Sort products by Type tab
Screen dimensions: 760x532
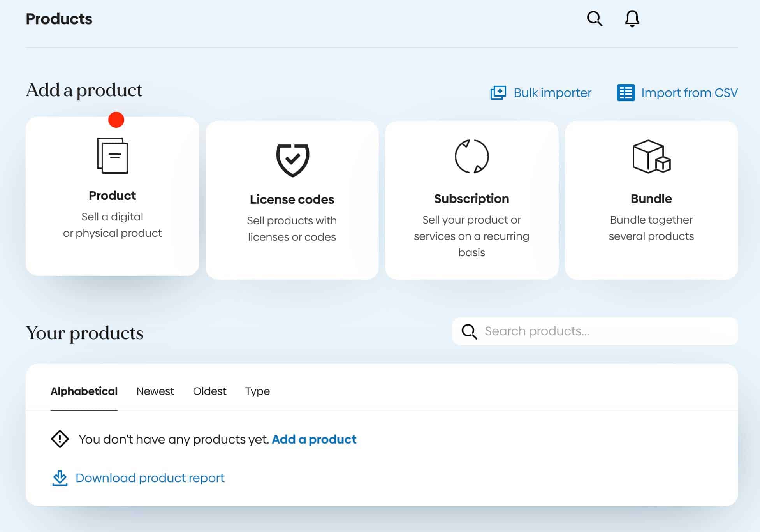tap(257, 391)
